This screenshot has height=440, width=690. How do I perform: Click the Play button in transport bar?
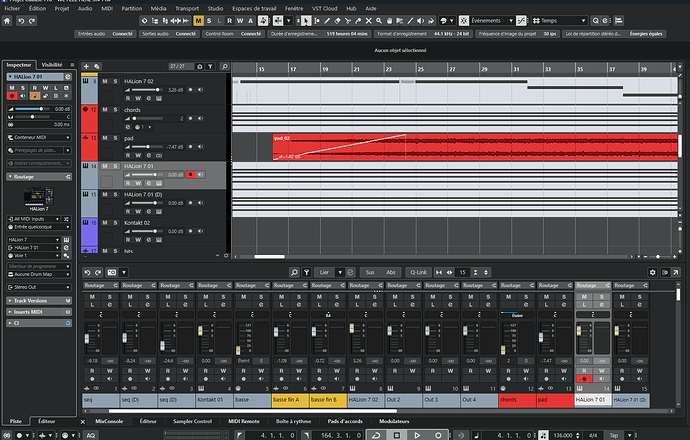click(x=417, y=435)
